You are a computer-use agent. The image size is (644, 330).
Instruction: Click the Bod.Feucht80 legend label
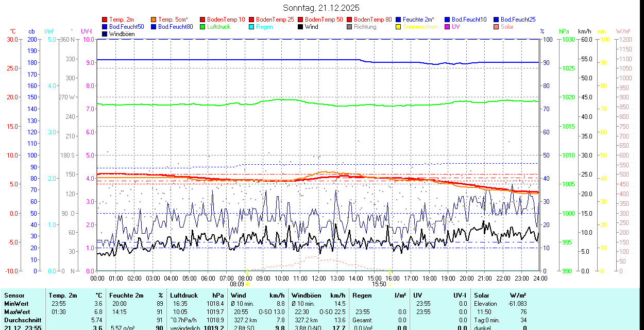tap(175, 27)
